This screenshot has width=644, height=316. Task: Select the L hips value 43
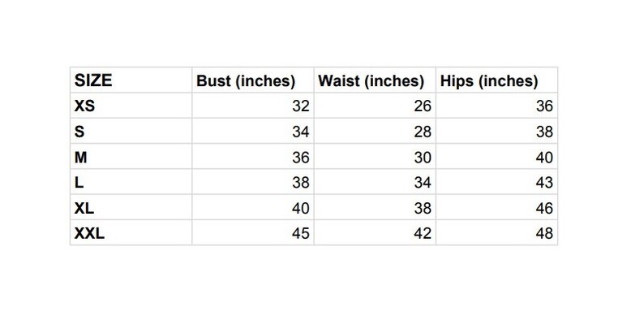(x=544, y=183)
